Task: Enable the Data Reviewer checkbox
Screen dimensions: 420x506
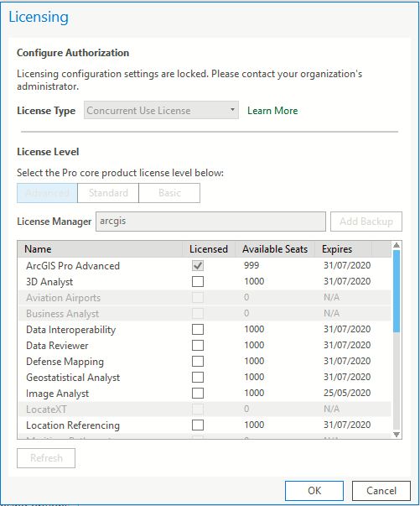Action: point(198,345)
